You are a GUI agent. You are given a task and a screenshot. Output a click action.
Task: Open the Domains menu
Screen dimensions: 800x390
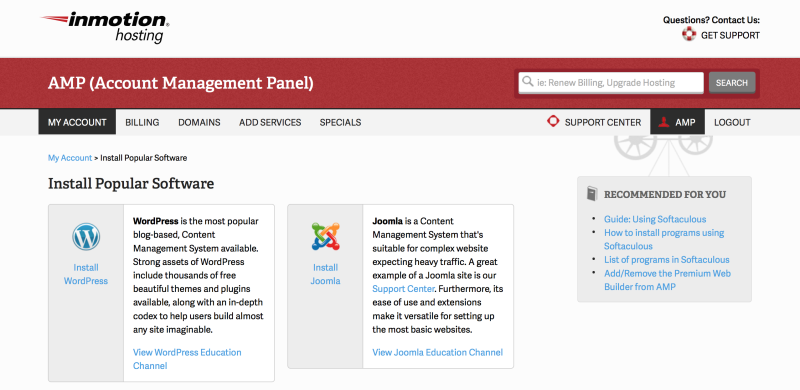coord(199,123)
